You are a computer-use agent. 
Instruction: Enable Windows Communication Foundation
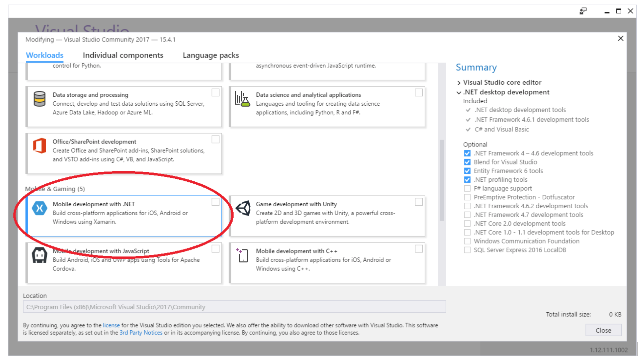(x=467, y=241)
